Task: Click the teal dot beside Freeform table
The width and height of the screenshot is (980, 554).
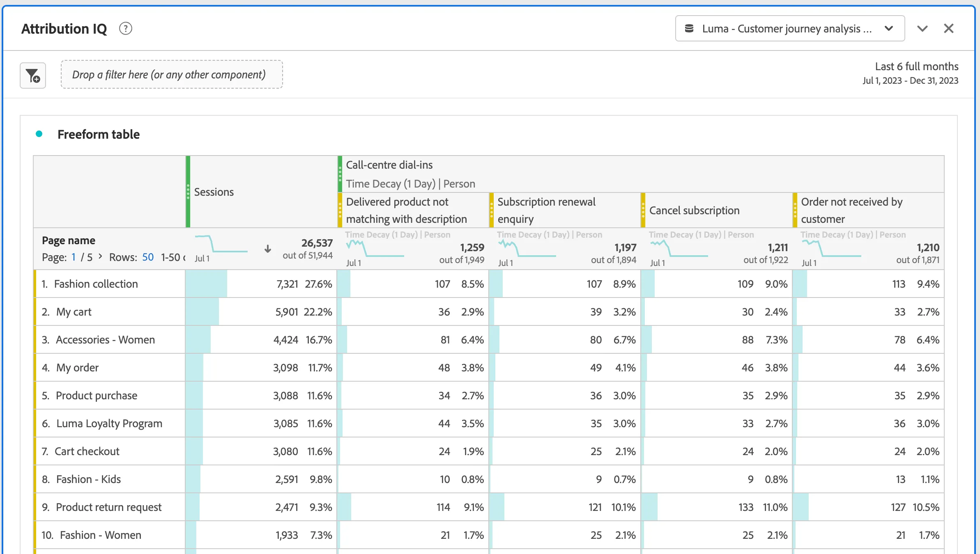Action: point(39,134)
